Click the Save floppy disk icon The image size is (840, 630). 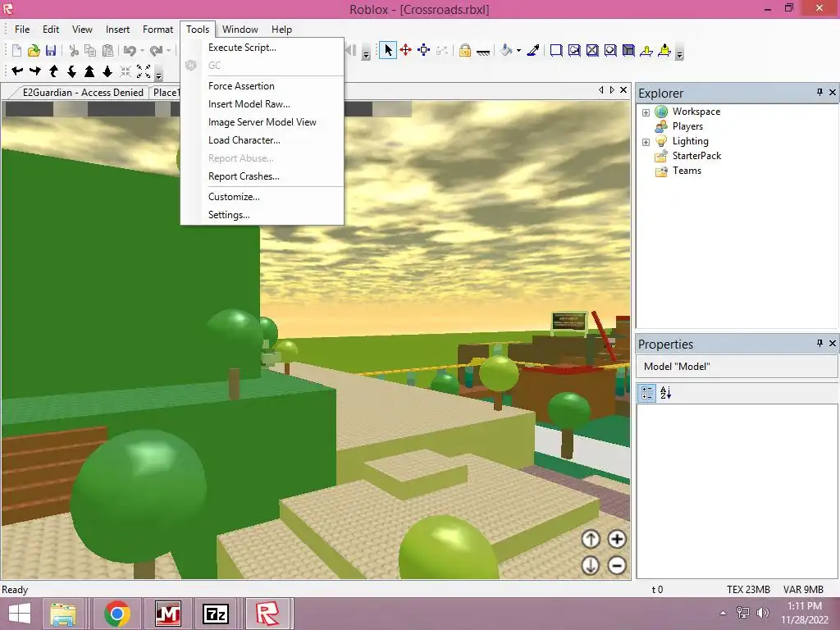point(51,50)
